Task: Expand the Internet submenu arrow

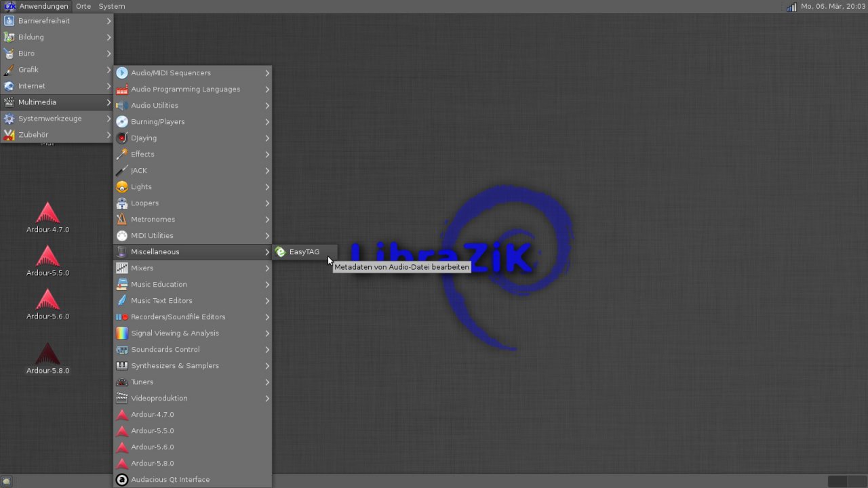Action: point(108,86)
